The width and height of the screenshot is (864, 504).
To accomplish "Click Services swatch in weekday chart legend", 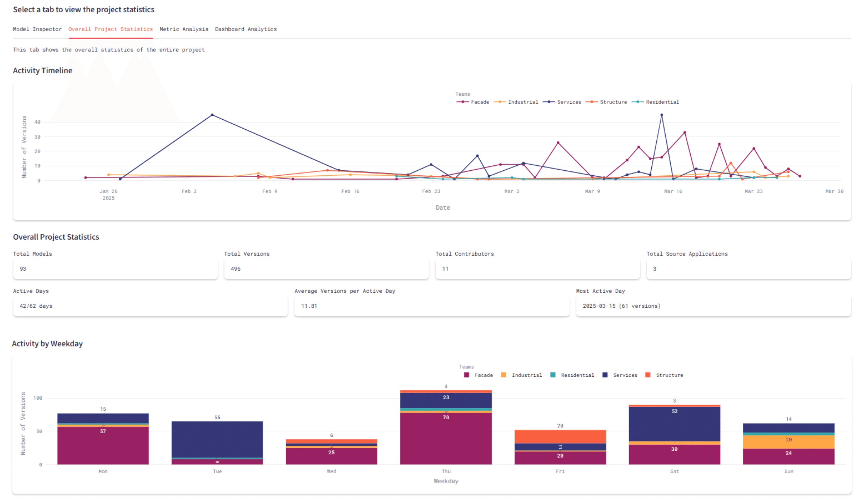I will (605, 375).
